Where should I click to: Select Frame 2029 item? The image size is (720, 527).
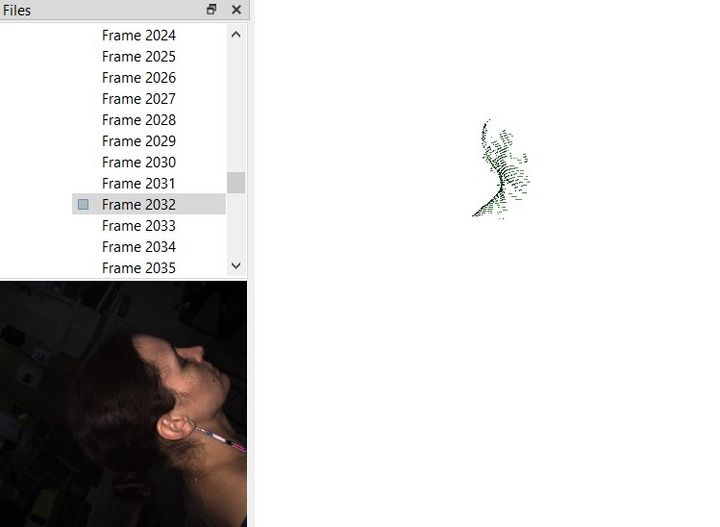pyautogui.click(x=138, y=141)
